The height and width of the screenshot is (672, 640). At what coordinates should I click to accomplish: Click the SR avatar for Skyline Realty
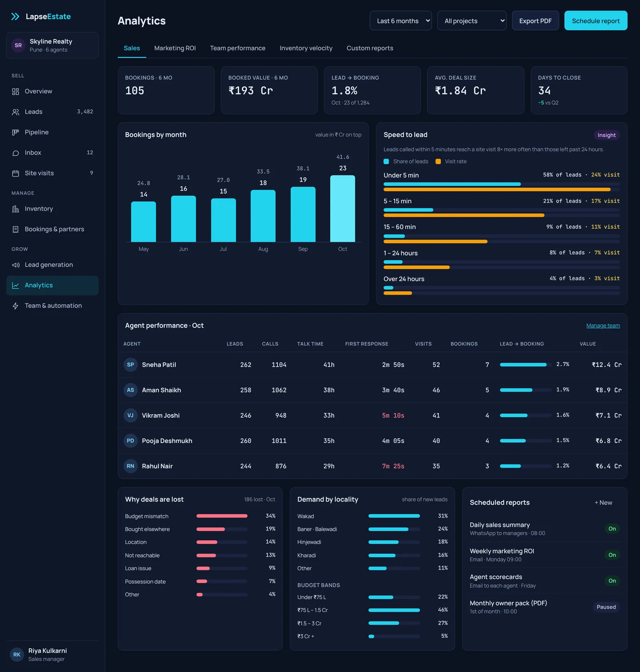[x=18, y=45]
